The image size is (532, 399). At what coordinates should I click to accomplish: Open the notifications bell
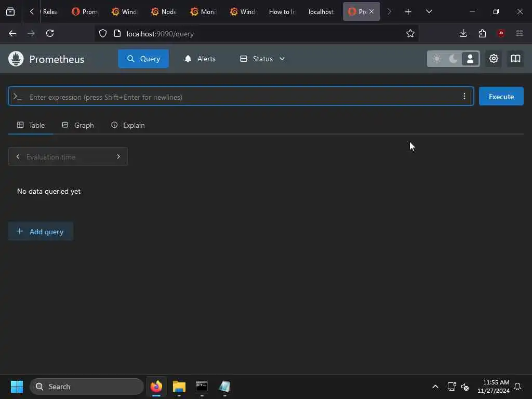pos(517,387)
